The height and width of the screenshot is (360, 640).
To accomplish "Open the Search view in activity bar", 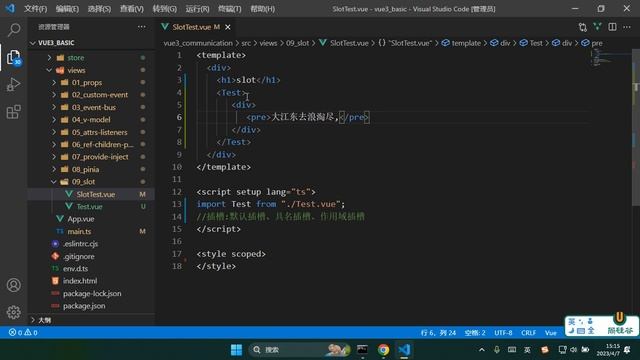I will point(13,30).
